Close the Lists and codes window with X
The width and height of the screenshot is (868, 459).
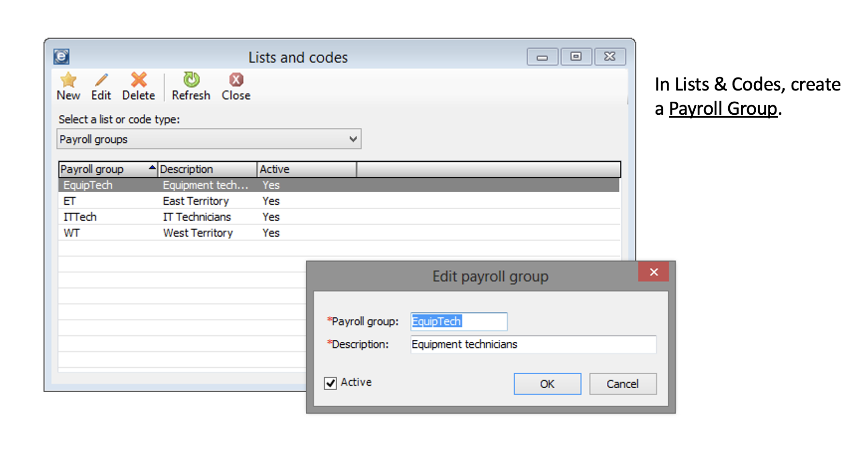coord(610,57)
